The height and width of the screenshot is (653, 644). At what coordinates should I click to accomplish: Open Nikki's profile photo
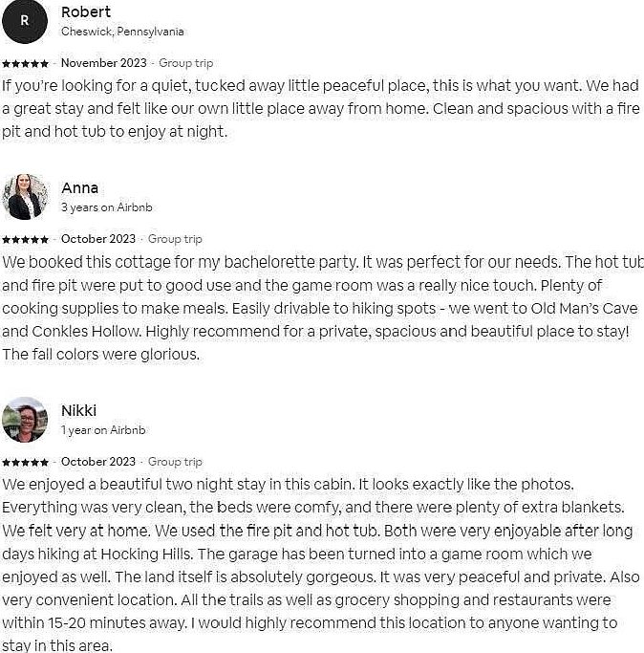(x=25, y=420)
